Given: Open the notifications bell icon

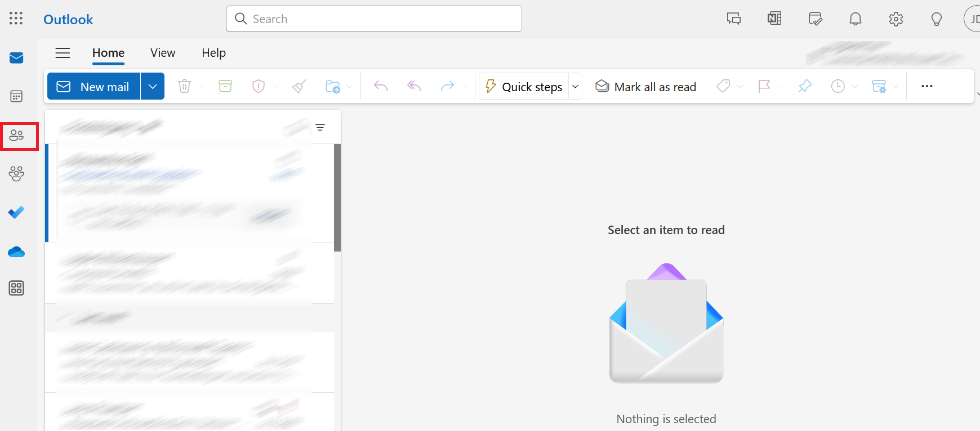Looking at the screenshot, I should pyautogui.click(x=855, y=19).
